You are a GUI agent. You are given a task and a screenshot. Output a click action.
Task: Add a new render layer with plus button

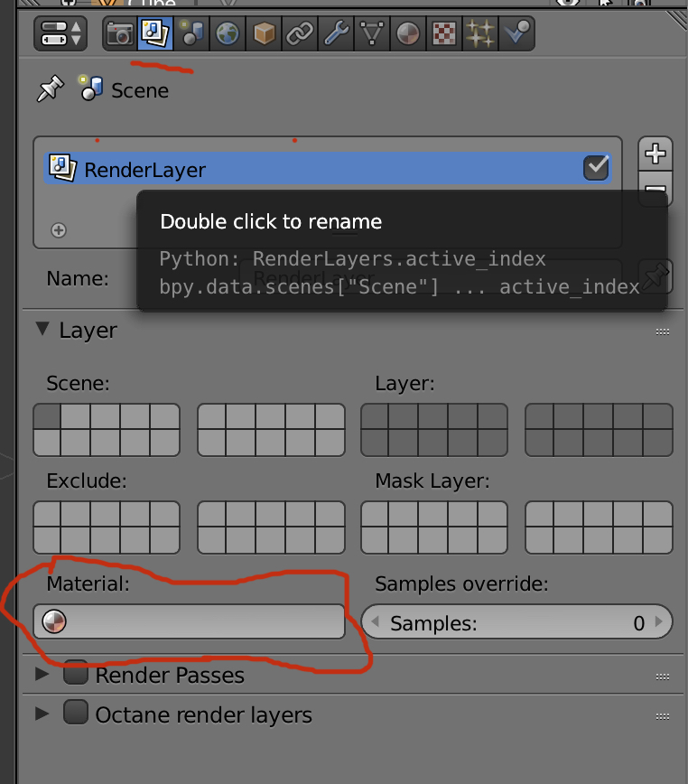[x=655, y=154]
